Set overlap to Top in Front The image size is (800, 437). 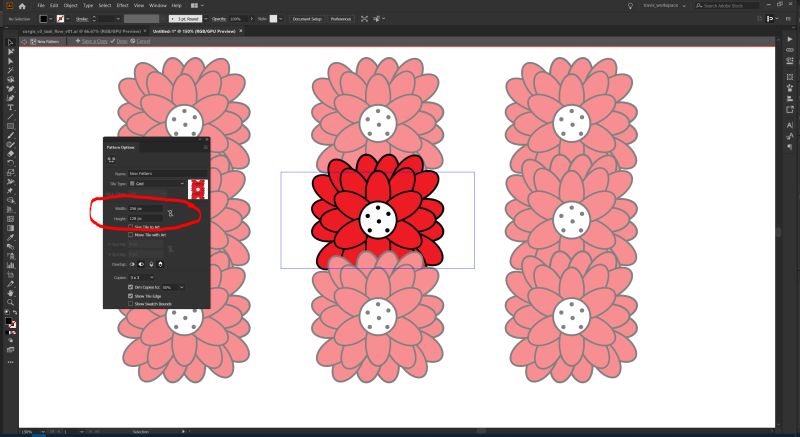tap(151, 264)
